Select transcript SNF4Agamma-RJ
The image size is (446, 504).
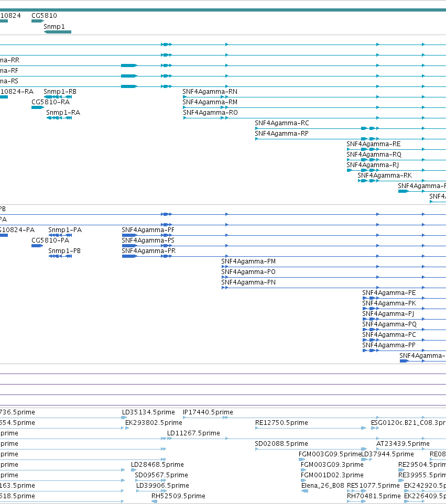(372, 165)
